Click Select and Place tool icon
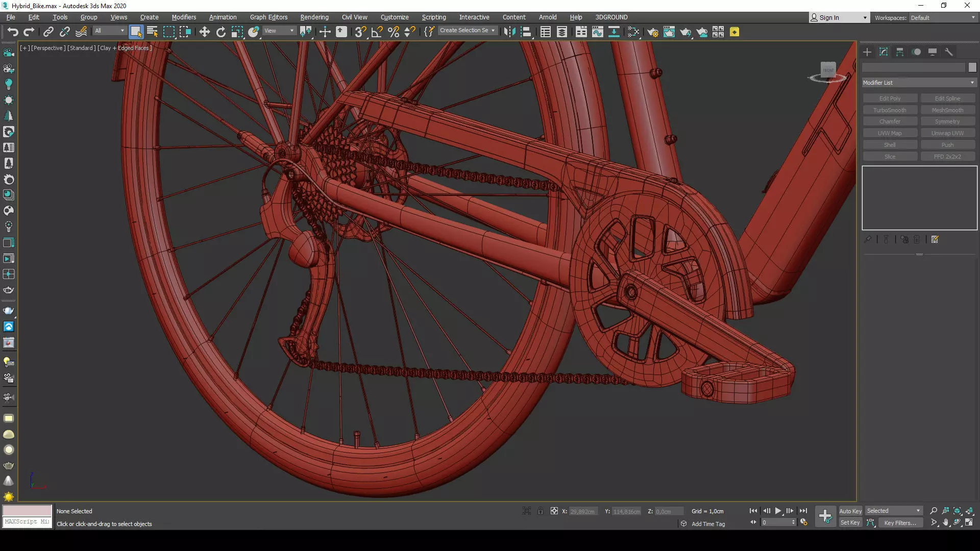This screenshot has height=551, width=980. tap(253, 32)
